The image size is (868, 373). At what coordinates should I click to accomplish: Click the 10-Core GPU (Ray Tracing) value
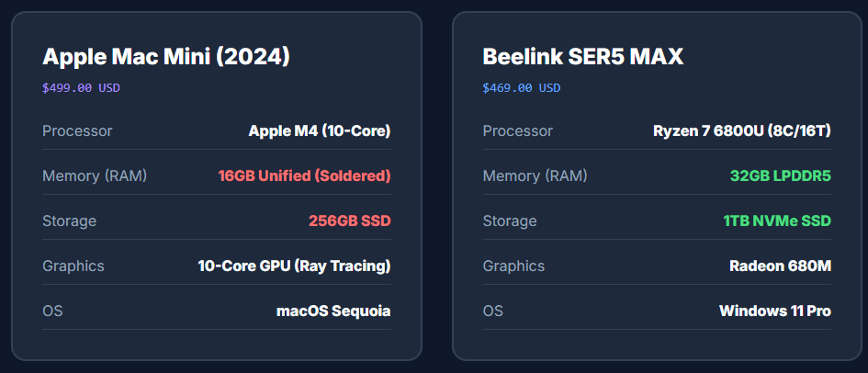point(294,266)
